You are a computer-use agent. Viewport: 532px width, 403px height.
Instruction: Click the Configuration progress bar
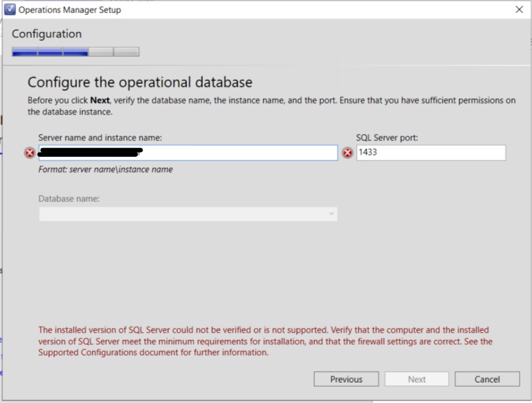75,52
